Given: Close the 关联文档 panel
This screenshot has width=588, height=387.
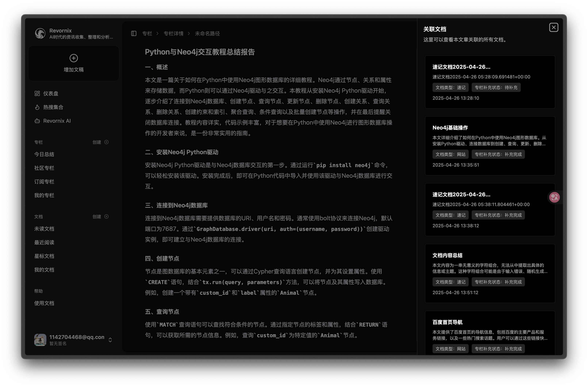Looking at the screenshot, I should click(x=554, y=27).
